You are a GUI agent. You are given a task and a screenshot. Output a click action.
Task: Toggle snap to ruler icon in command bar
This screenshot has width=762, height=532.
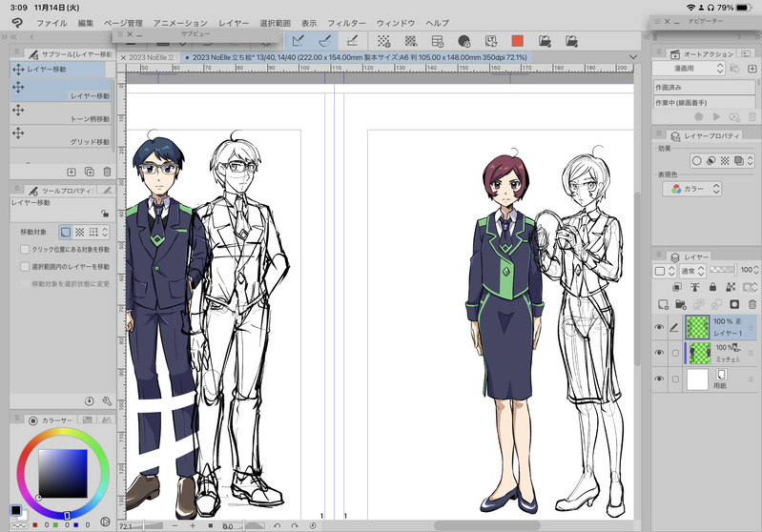(299, 41)
